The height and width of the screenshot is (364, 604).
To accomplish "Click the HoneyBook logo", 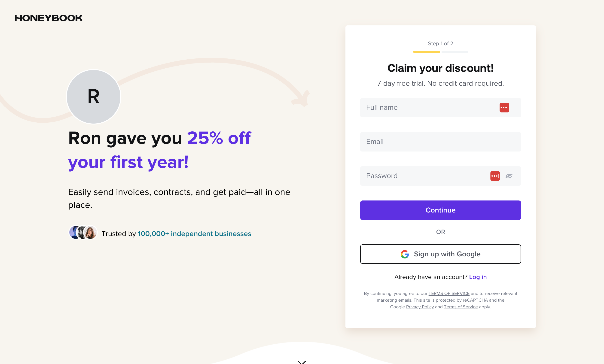I will click(48, 18).
